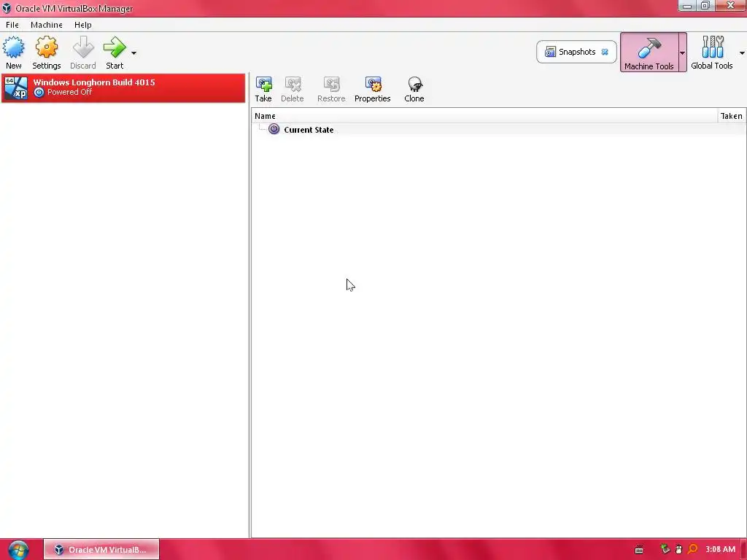Click the Global Tools button
Screen dimensions: 747x560
tap(712, 52)
